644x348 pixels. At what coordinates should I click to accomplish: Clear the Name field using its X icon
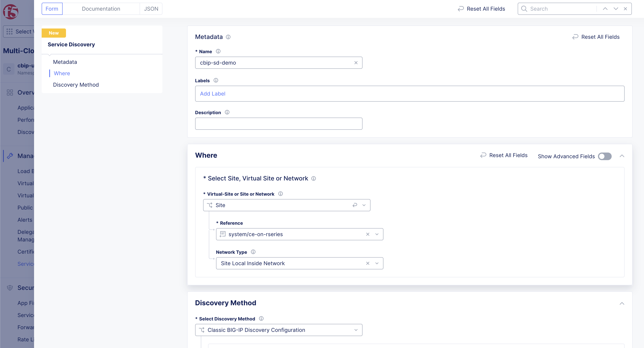[x=356, y=63]
